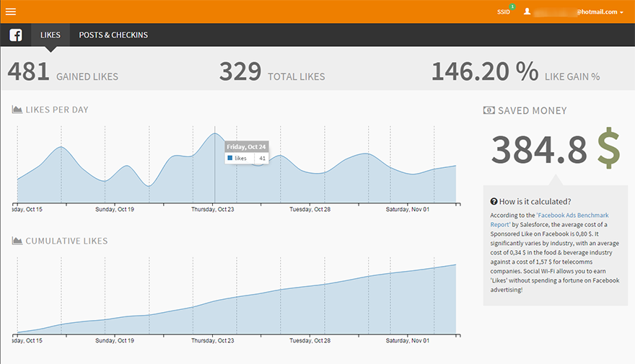Click the green SSID badge count
Image resolution: width=635 pixels, height=364 pixels.
[512, 6]
